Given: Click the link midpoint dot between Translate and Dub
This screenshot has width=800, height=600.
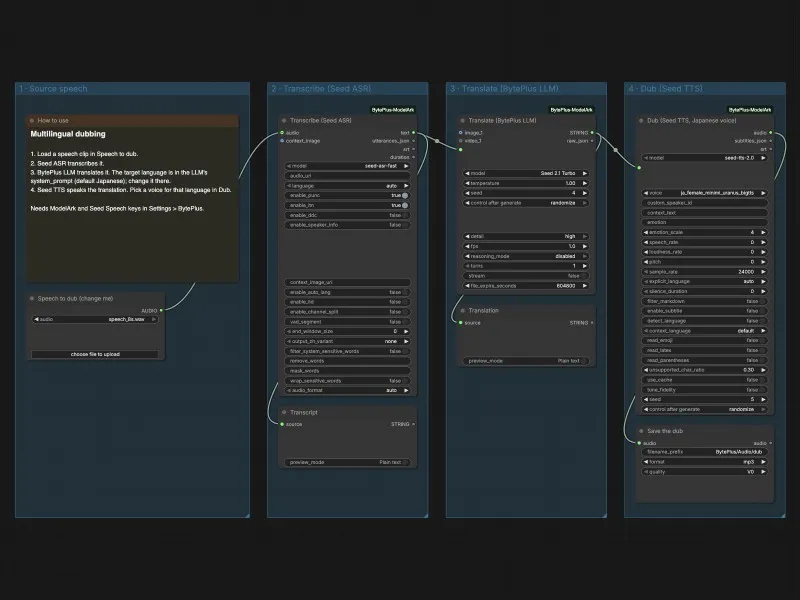Looking at the screenshot, I should pyautogui.click(x=616, y=150).
